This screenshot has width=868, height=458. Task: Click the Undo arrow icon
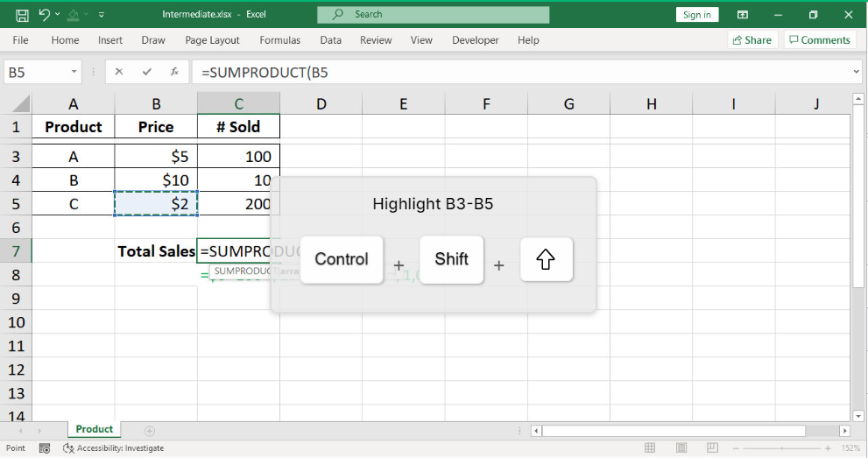45,14
